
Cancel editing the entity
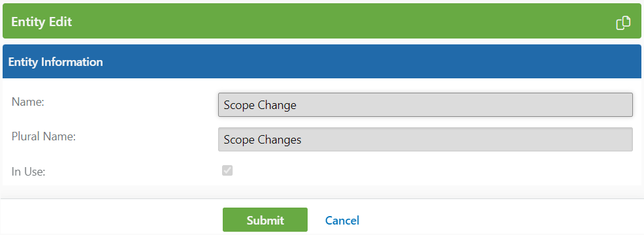pos(342,220)
